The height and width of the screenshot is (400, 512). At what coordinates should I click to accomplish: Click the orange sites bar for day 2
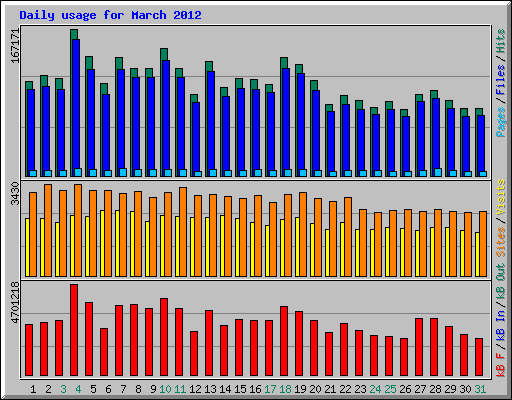coord(48,230)
